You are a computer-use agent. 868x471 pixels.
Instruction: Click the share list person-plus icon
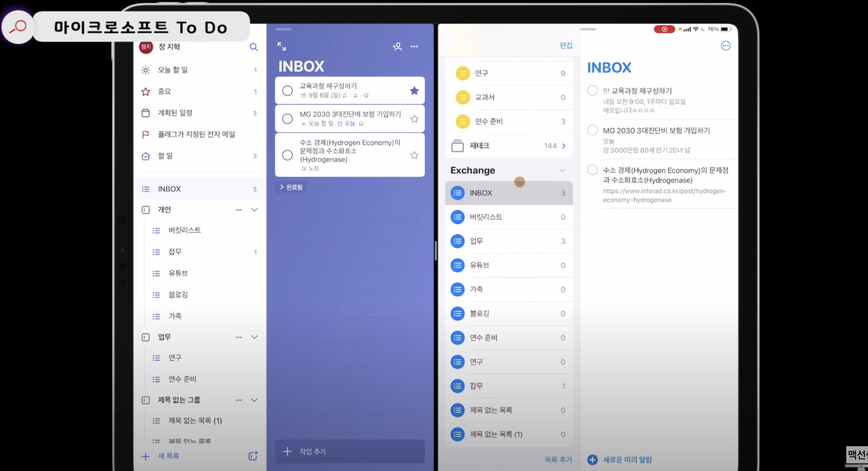coord(397,47)
